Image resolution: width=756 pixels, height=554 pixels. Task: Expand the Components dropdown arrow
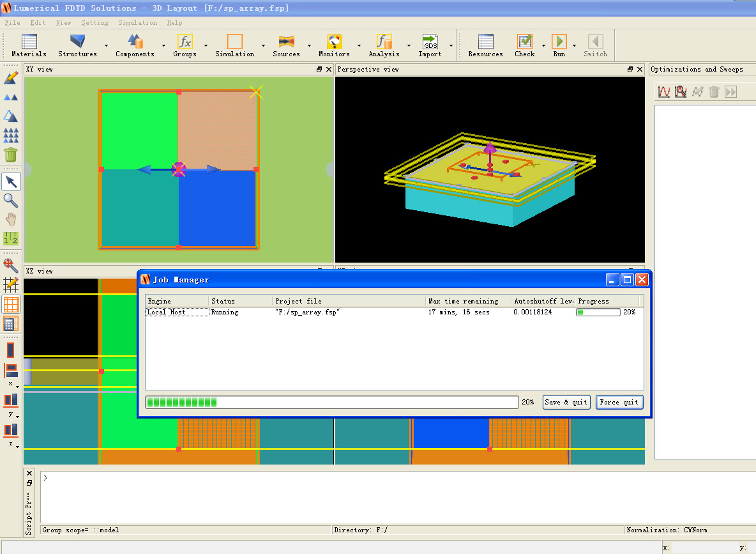coord(164,46)
